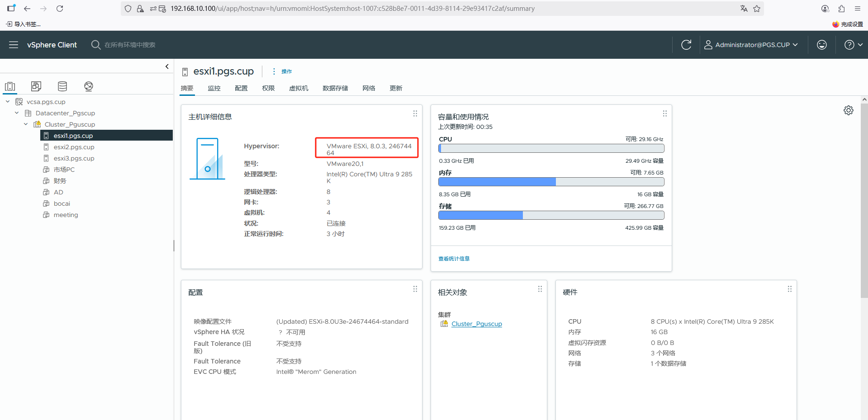The image size is (868, 420).
Task: Open the Cluster_Pguscup related object link
Action: [477, 324]
